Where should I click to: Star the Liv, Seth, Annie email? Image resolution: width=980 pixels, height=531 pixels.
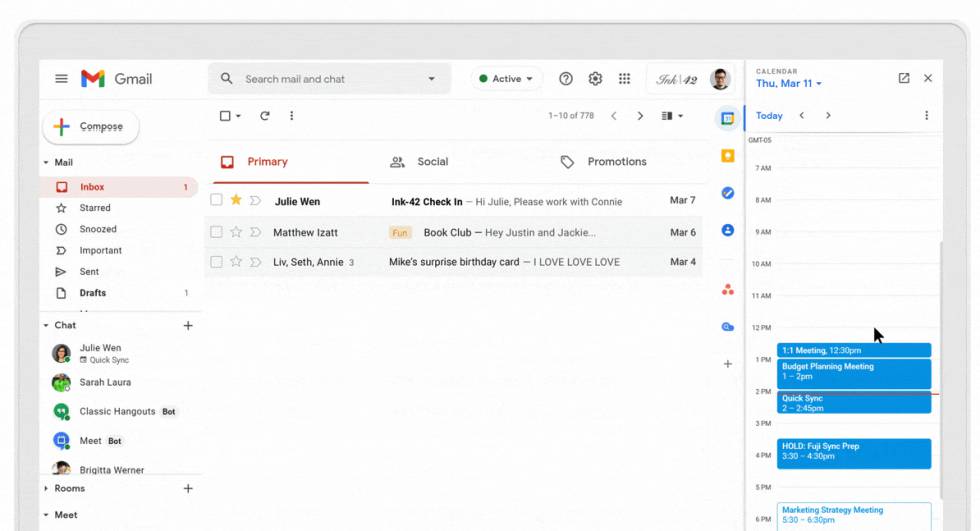pos(236,262)
